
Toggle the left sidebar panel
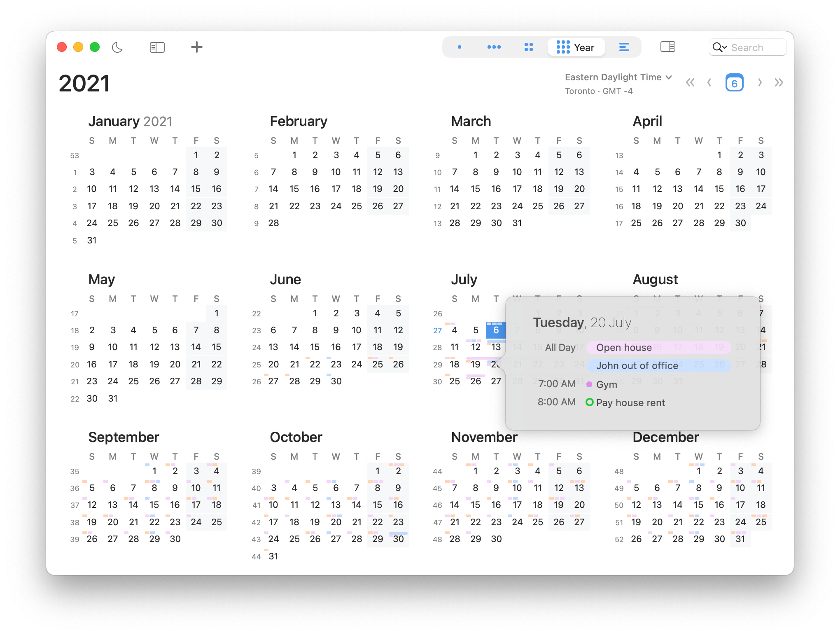pos(157,47)
